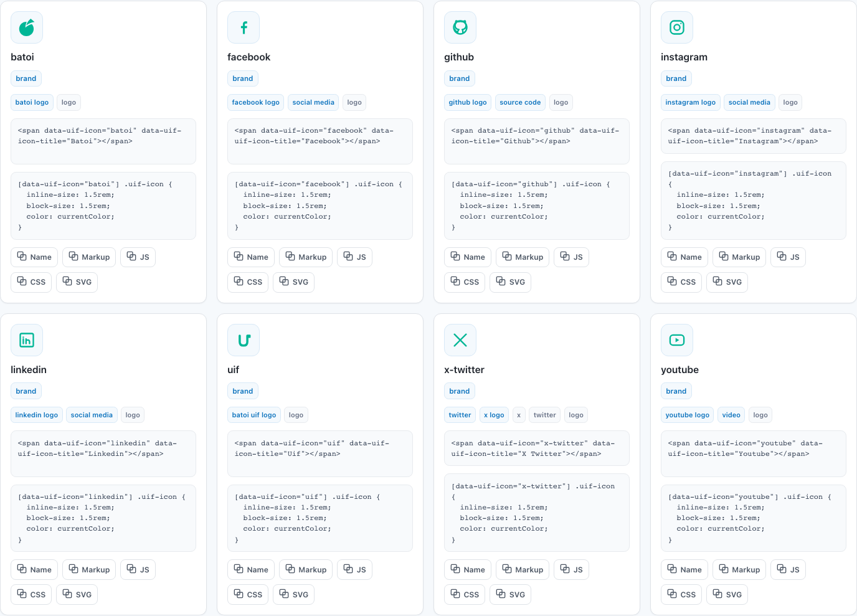Select 'social media' tag on facebook card
The height and width of the screenshot is (616, 857).
coord(313,103)
